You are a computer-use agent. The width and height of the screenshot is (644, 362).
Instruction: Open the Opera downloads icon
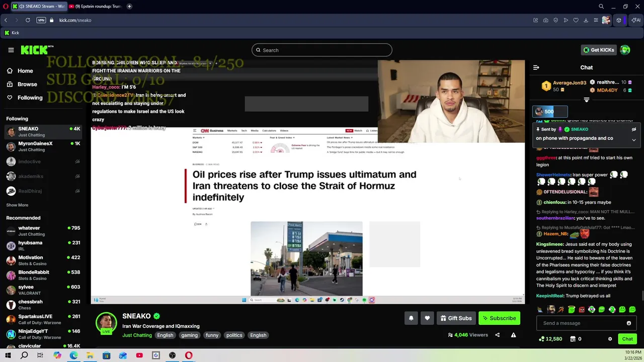point(586,20)
